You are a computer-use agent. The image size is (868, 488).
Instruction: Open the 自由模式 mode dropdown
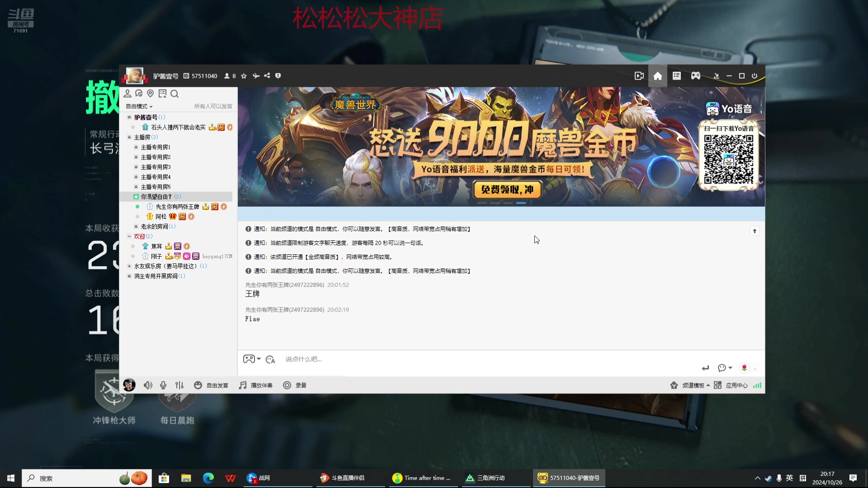139,107
